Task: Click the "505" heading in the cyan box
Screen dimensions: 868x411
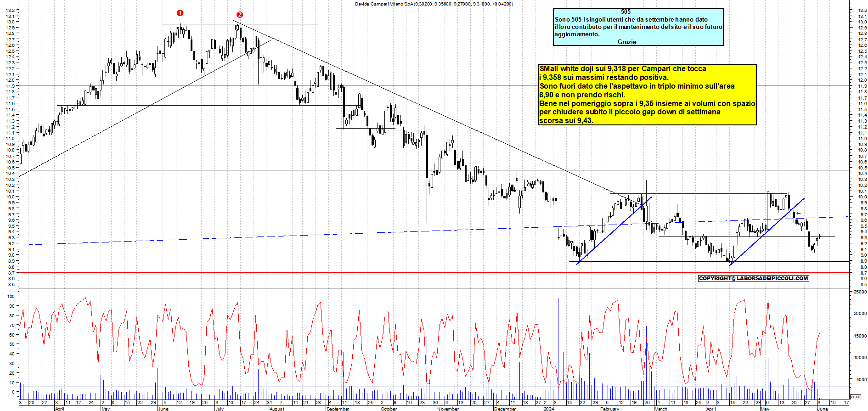Action: 626,11
